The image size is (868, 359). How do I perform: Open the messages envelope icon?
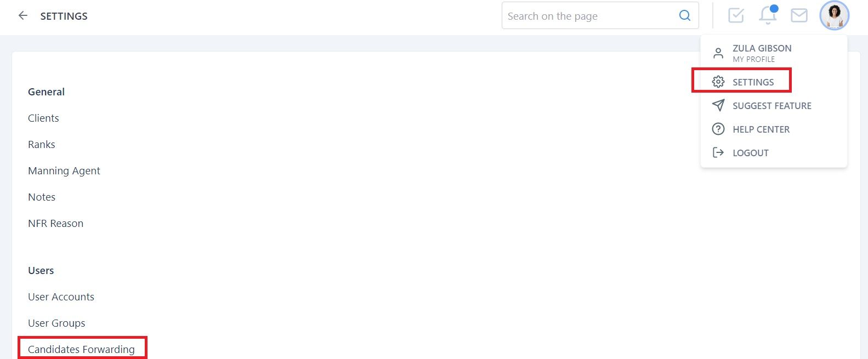[799, 15]
